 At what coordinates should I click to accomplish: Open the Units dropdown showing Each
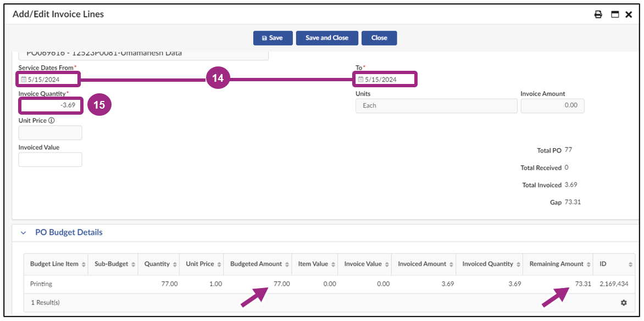point(436,105)
